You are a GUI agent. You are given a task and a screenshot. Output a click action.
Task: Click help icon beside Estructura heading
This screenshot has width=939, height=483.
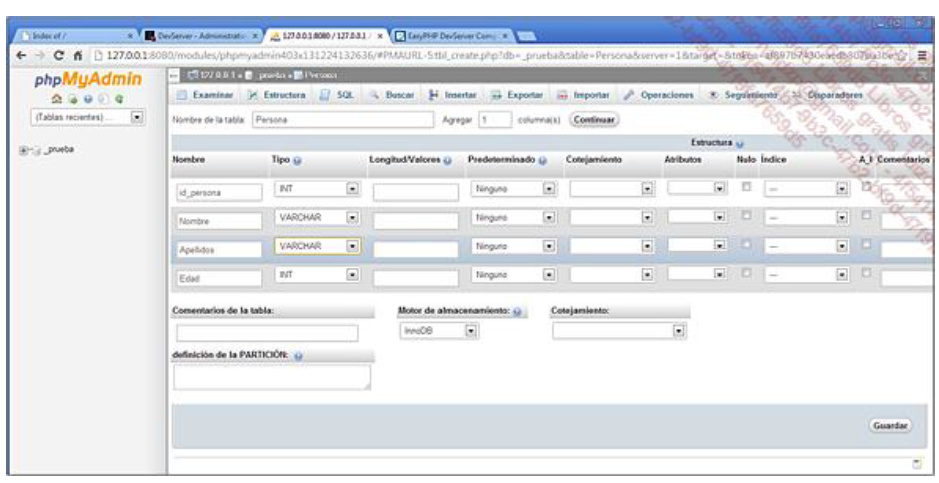[739, 144]
